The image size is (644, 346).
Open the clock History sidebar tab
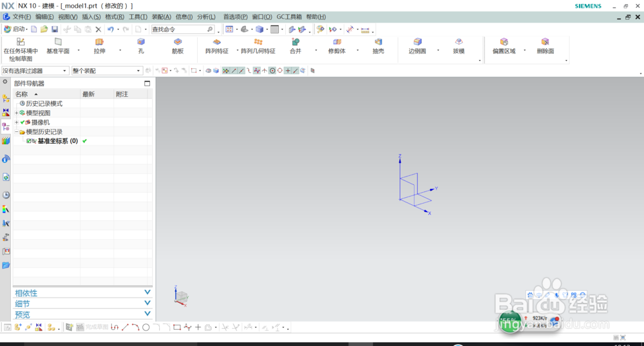pyautogui.click(x=6, y=195)
